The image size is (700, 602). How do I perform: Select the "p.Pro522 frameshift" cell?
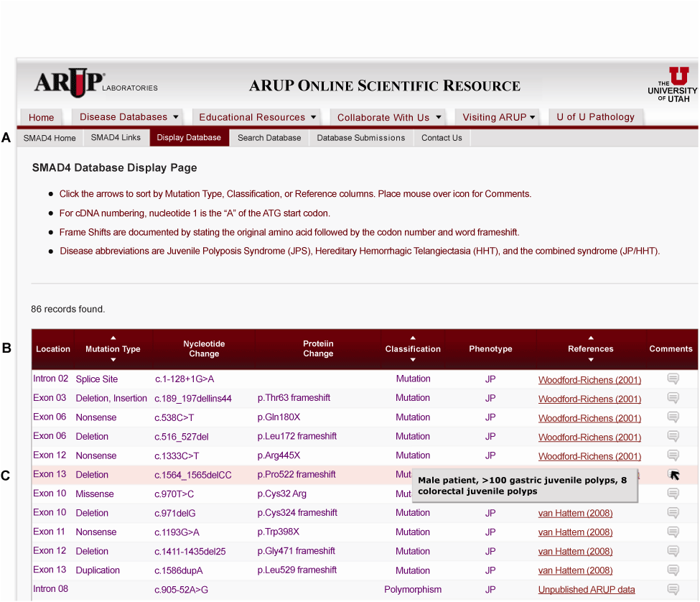pyautogui.click(x=297, y=474)
